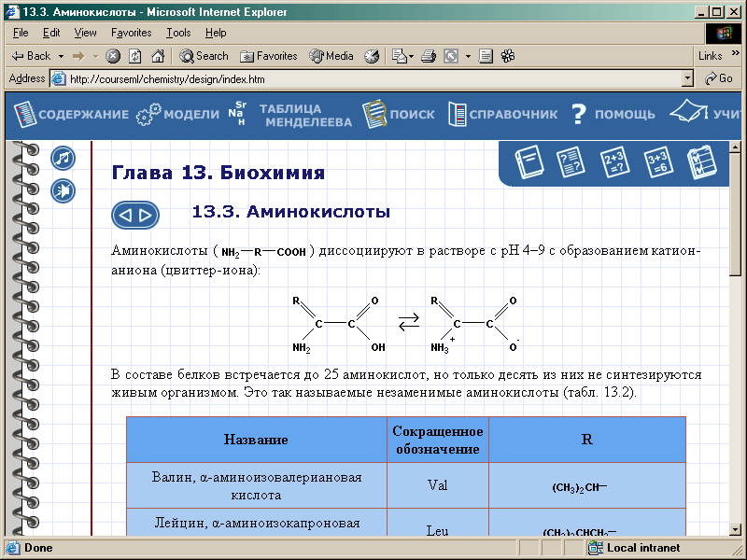The image size is (747, 560).
Task: Expand the Links toolbar chevron
Action: pos(736,52)
